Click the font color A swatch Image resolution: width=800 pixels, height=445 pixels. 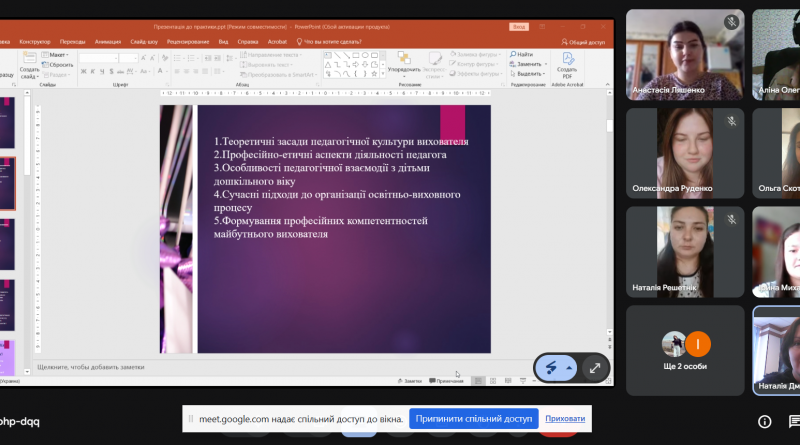[160, 71]
